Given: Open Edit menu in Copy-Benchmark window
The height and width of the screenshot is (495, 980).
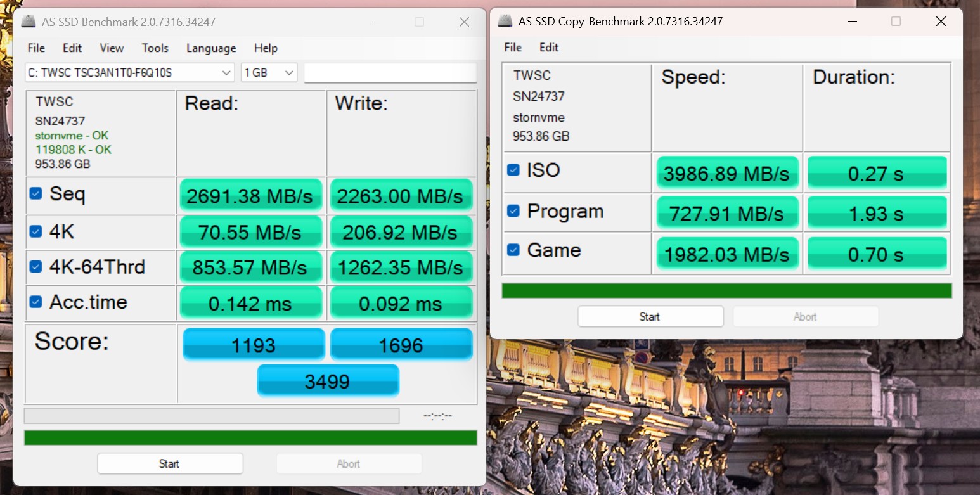Looking at the screenshot, I should tap(549, 48).
